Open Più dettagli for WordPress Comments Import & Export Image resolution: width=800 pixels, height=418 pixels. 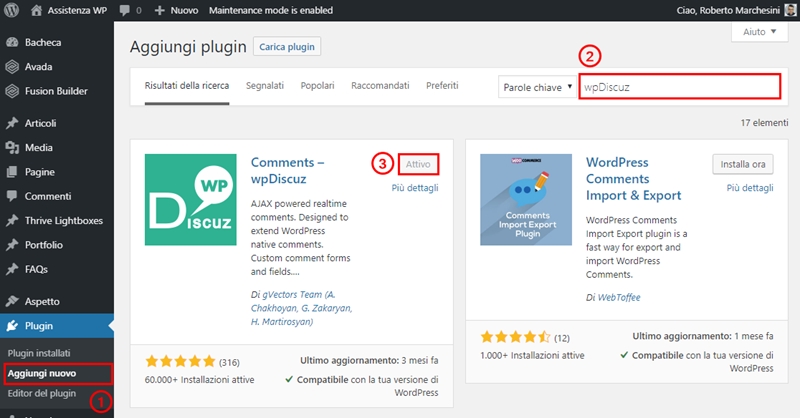click(750, 188)
